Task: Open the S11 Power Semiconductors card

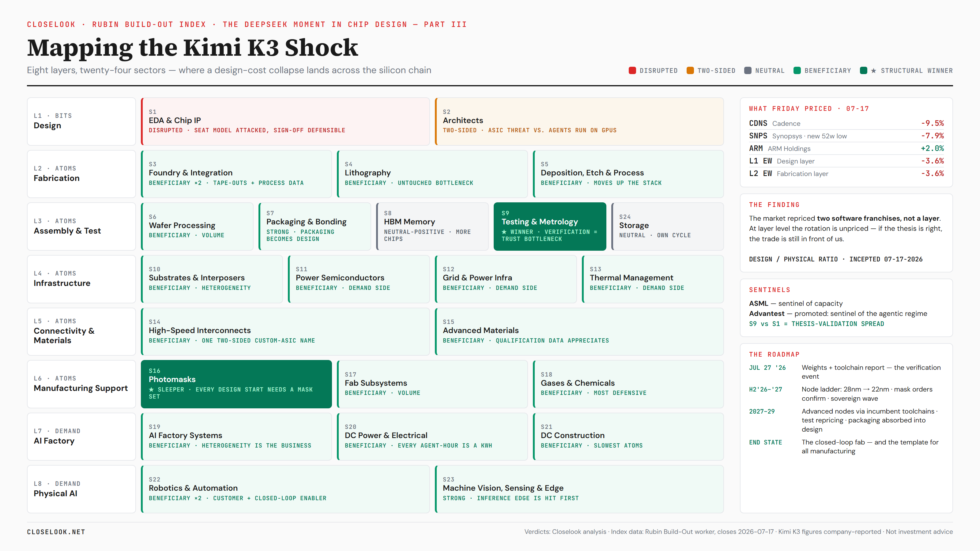Action: (x=359, y=279)
